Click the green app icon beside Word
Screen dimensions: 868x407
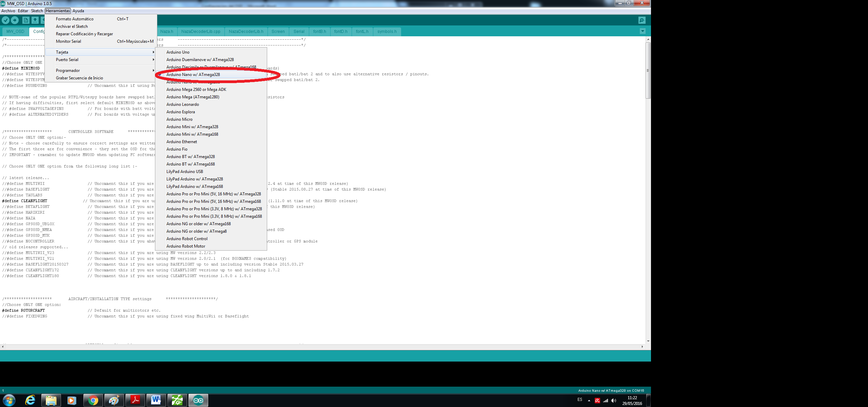click(x=177, y=401)
